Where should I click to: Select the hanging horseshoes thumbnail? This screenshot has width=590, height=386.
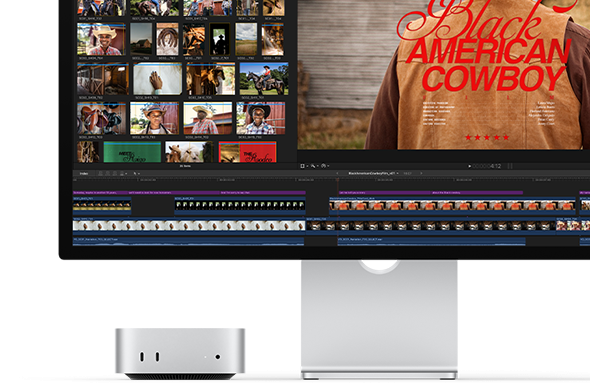pyautogui.click(x=167, y=39)
